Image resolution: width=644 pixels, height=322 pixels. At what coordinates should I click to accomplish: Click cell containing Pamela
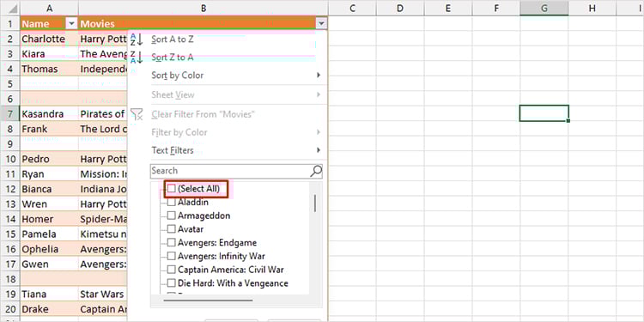pos(49,234)
